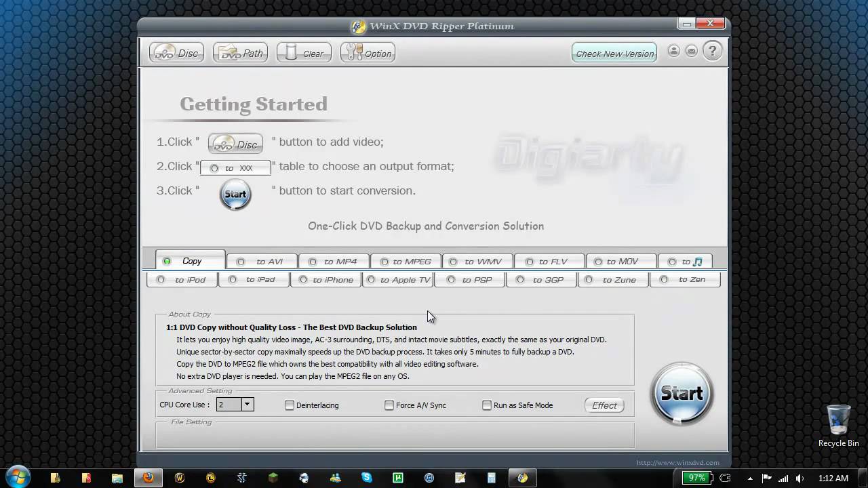Open network signal tray icon
The width and height of the screenshot is (868, 488).
pyautogui.click(x=784, y=478)
